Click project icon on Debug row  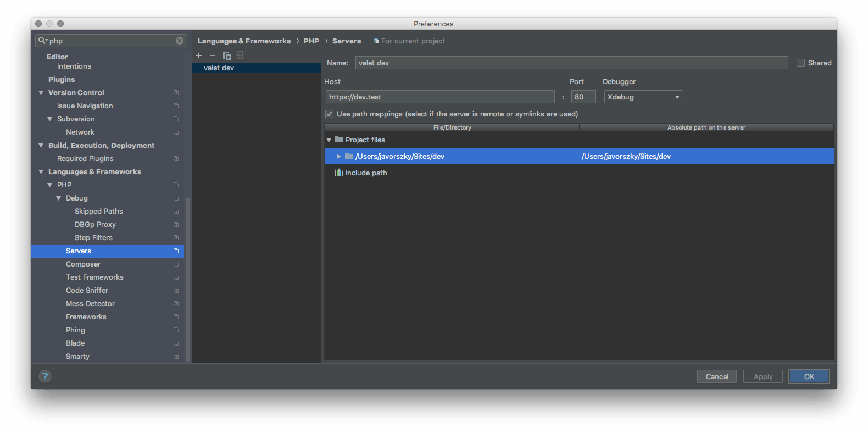point(176,198)
